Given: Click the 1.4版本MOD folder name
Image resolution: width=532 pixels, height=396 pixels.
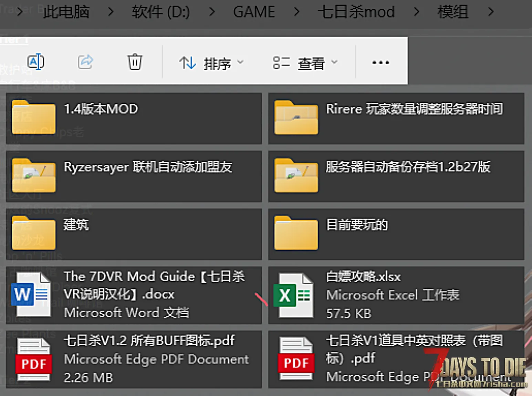Looking at the screenshot, I should click(x=101, y=109).
